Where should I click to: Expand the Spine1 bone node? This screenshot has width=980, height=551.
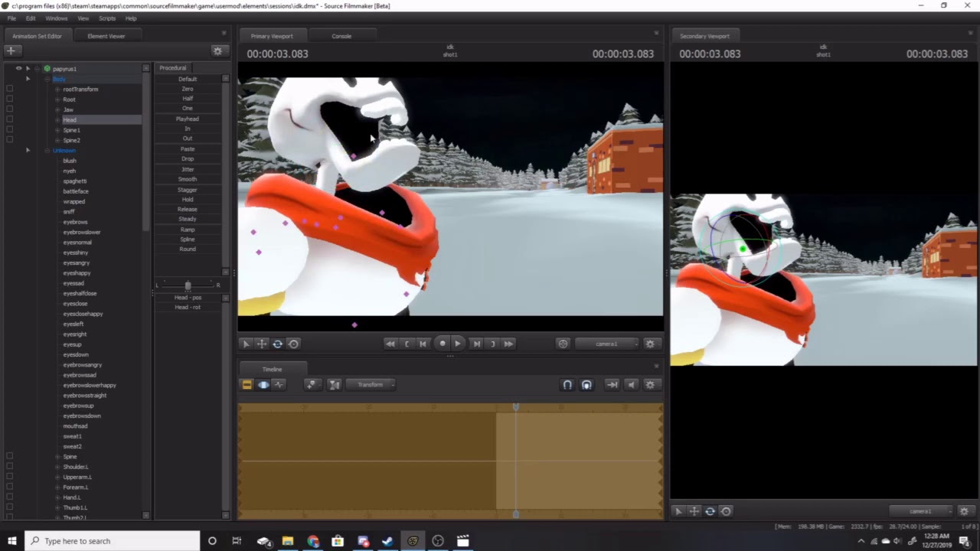[x=57, y=130]
